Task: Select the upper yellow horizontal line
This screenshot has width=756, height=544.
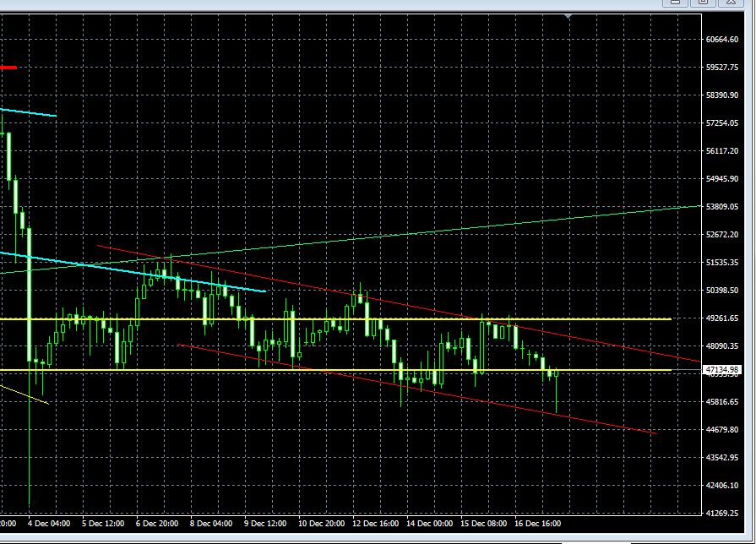Action: point(507,319)
